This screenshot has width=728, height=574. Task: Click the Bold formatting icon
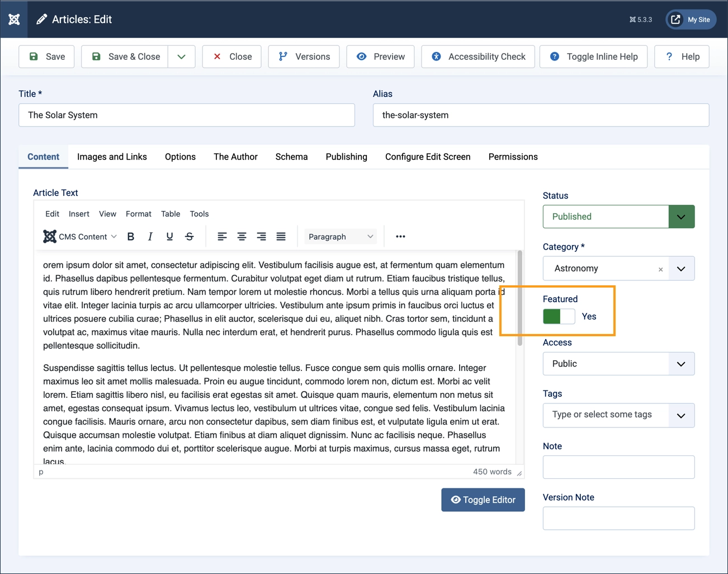click(131, 237)
